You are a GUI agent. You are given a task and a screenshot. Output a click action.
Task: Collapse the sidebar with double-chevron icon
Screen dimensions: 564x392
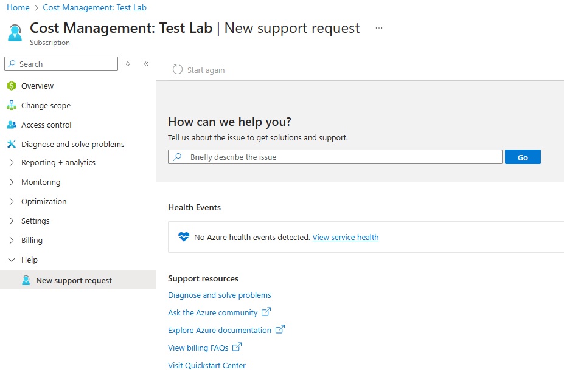pyautogui.click(x=146, y=64)
